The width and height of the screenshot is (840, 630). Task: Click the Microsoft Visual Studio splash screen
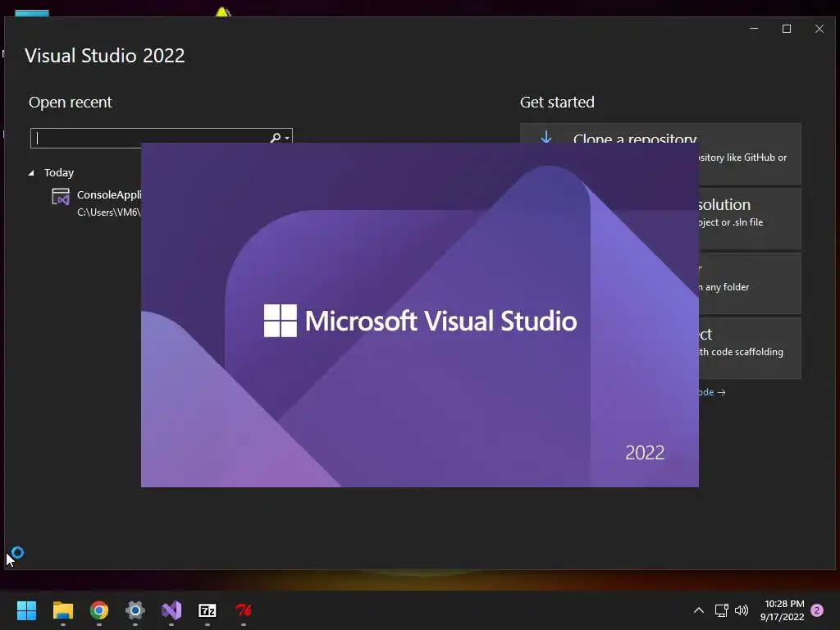click(419, 315)
